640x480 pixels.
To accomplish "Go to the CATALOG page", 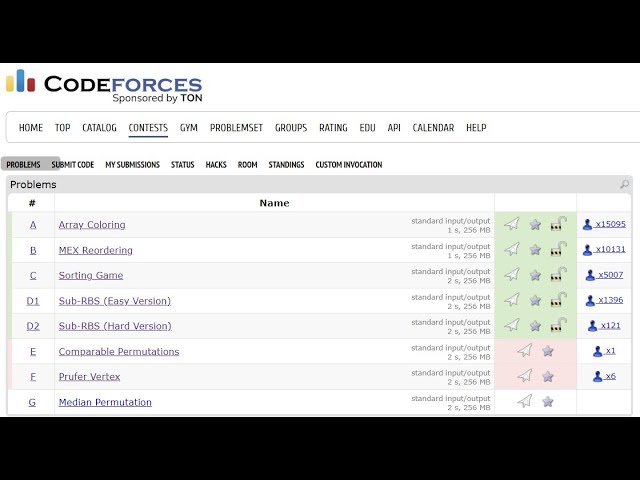I will 99,128.
